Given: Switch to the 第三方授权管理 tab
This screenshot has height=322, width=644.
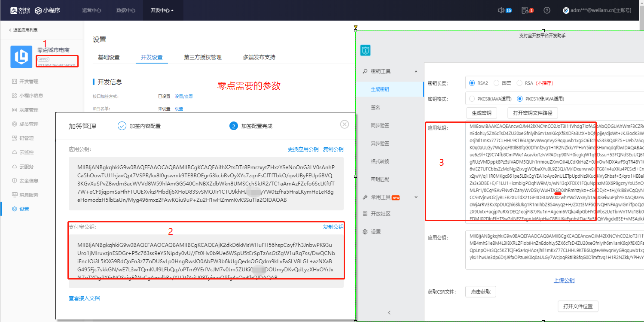Looking at the screenshot, I should click(x=202, y=57).
